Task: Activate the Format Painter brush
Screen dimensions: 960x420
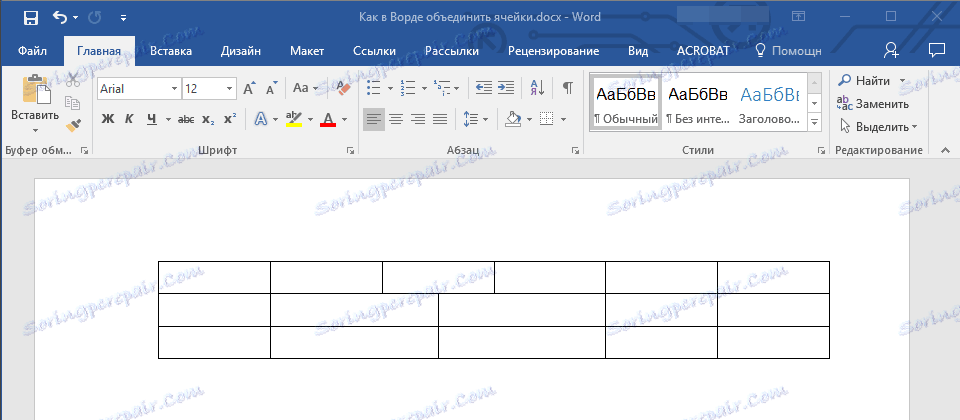Action: pyautogui.click(x=73, y=126)
